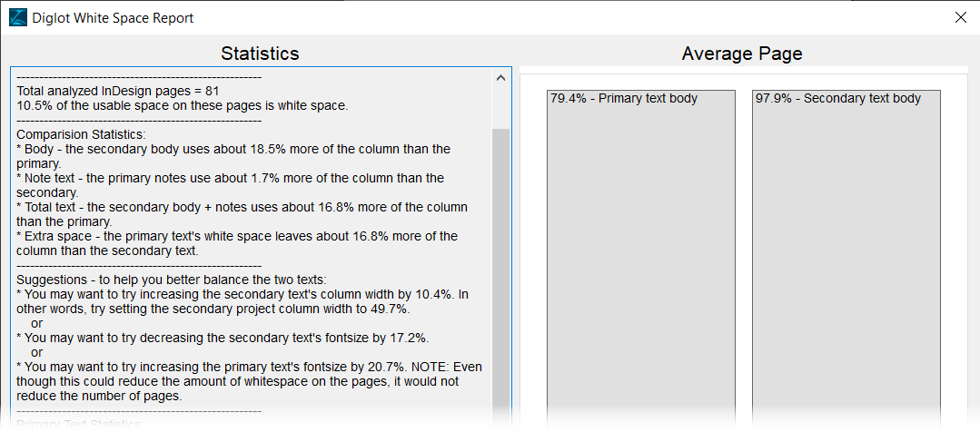Close the Diglot White Space Report window
The image size is (980, 432).
click(961, 17)
